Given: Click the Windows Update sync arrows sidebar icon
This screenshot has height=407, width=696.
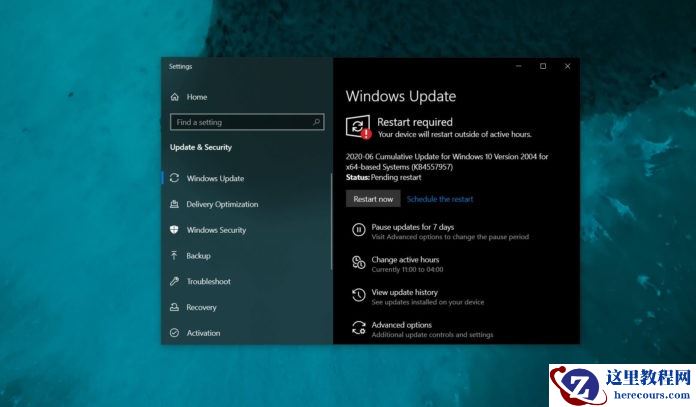Looking at the screenshot, I should coord(174,178).
